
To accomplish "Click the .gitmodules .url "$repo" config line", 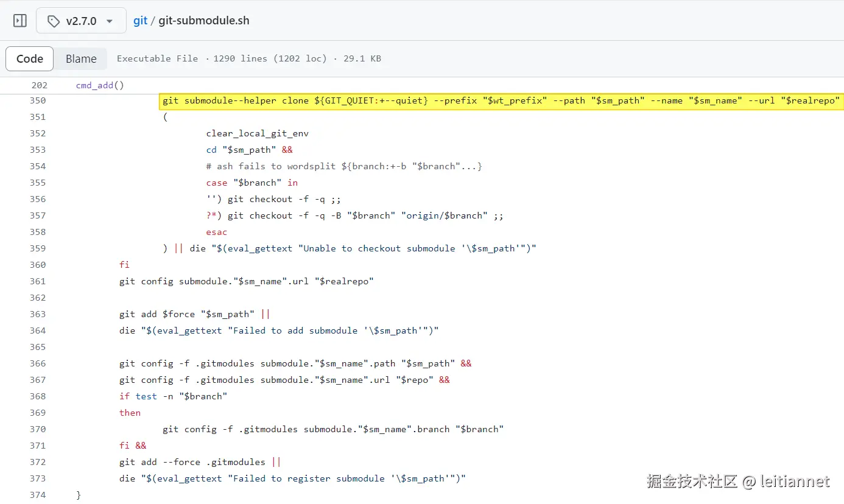I will pyautogui.click(x=285, y=380).
